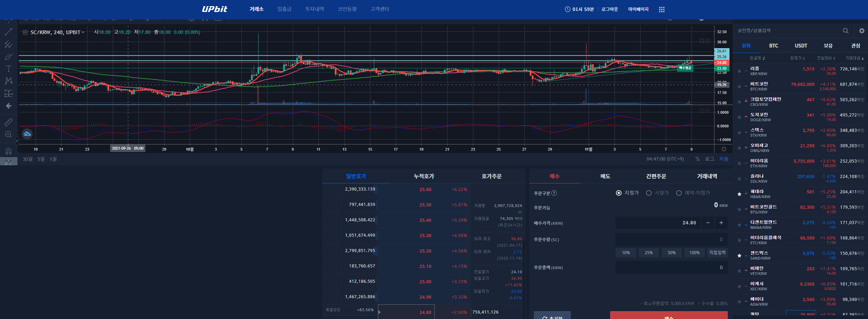The width and height of the screenshot is (868, 319).
Task: Switch coin list to BTC market tab
Action: point(774,46)
